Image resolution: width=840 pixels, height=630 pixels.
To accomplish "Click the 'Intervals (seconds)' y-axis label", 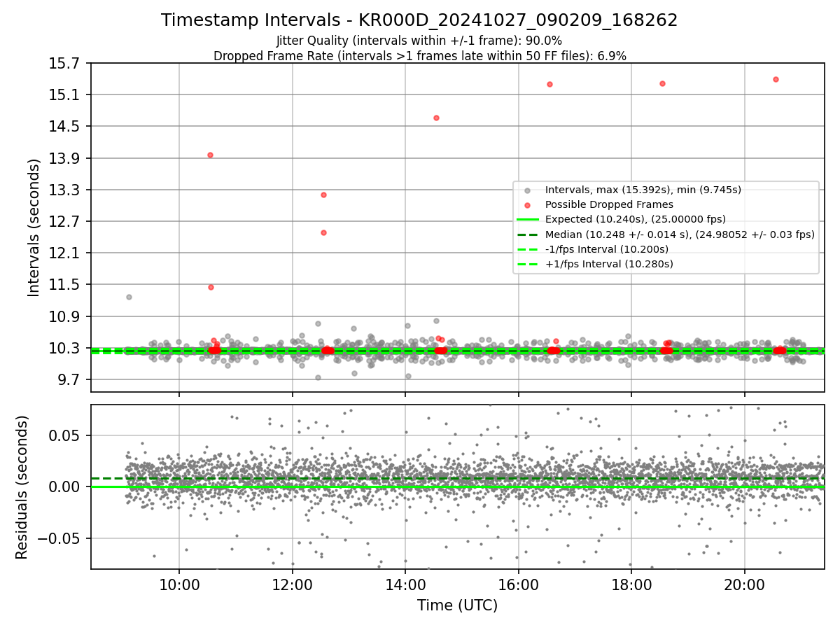I will point(34,227).
